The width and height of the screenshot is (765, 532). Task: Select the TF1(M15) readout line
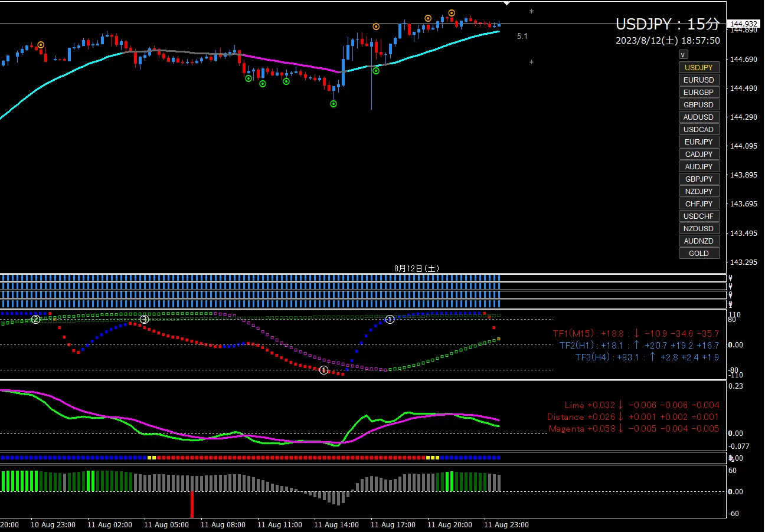point(636,334)
